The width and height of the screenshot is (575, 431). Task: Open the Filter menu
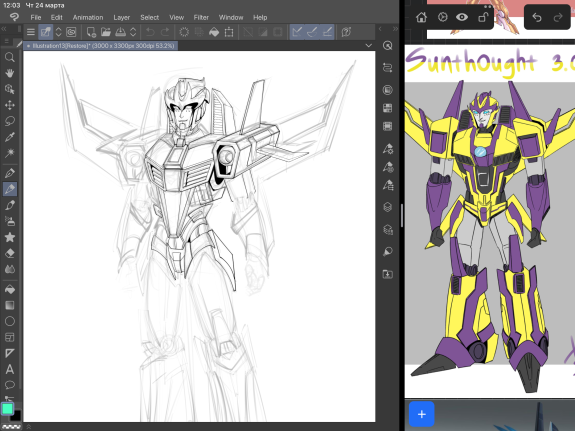click(x=201, y=17)
